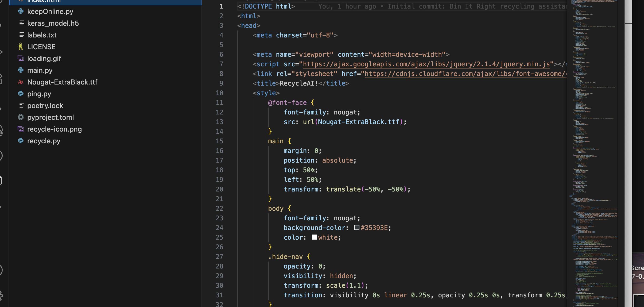The image size is (644, 307).
Task: Open main.py from the file tree
Action: 40,70
